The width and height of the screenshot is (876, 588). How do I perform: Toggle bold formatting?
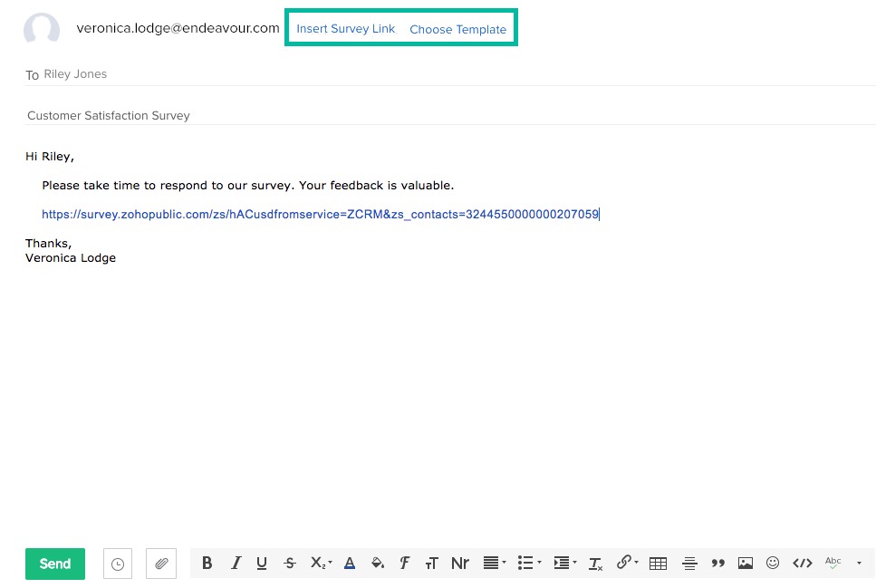(207, 563)
